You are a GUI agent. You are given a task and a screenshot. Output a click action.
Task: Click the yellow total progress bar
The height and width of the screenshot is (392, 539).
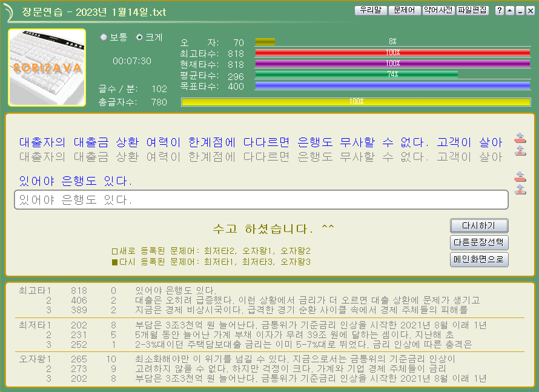click(355, 102)
